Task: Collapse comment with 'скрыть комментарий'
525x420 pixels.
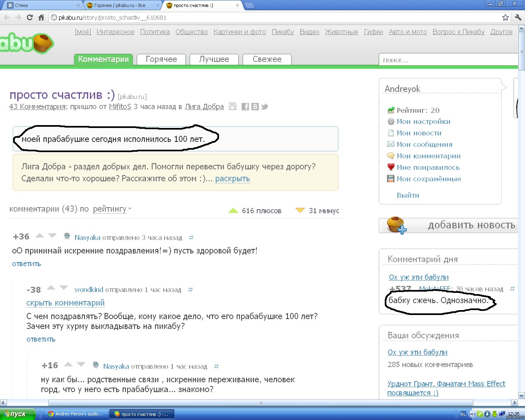Action: [x=65, y=303]
